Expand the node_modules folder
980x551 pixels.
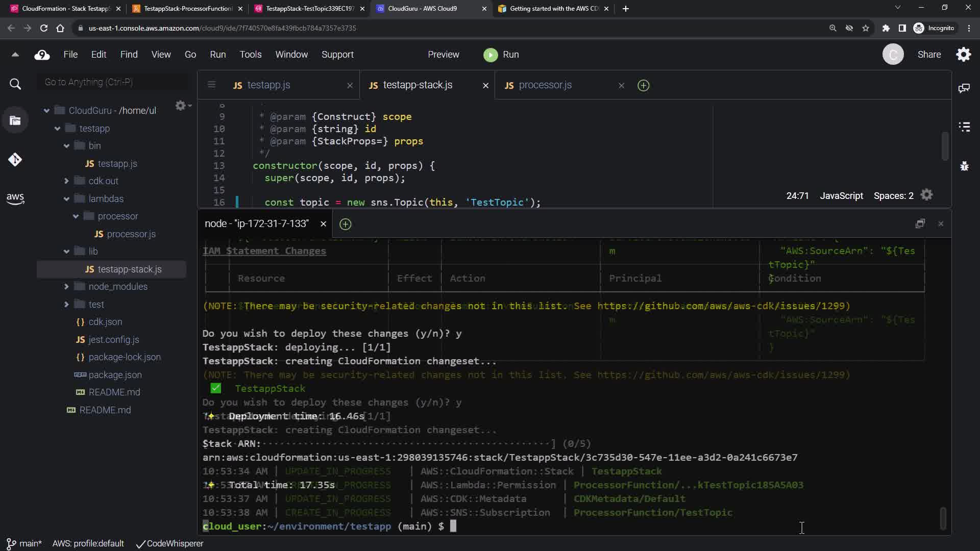[x=66, y=287]
